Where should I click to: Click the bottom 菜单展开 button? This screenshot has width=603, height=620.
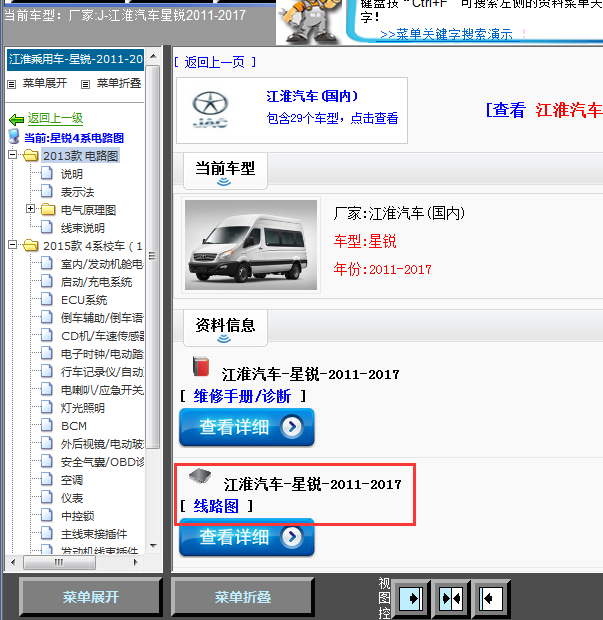(x=91, y=597)
